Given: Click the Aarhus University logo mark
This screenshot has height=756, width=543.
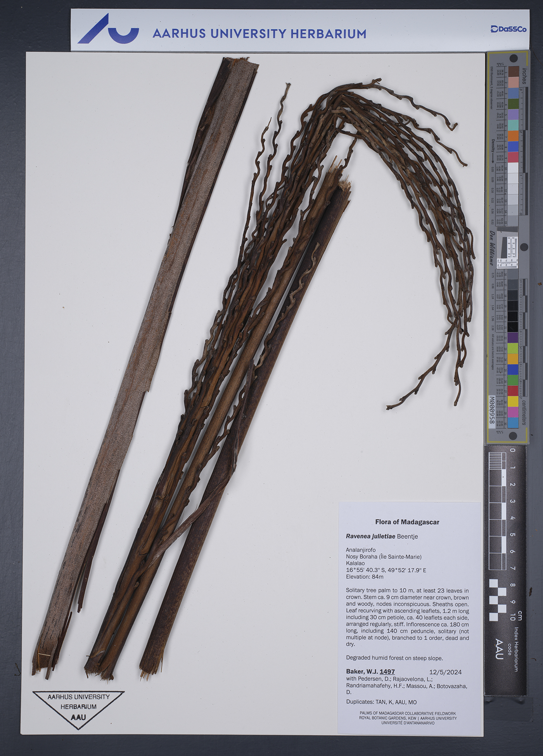Looking at the screenshot, I should click(108, 29).
